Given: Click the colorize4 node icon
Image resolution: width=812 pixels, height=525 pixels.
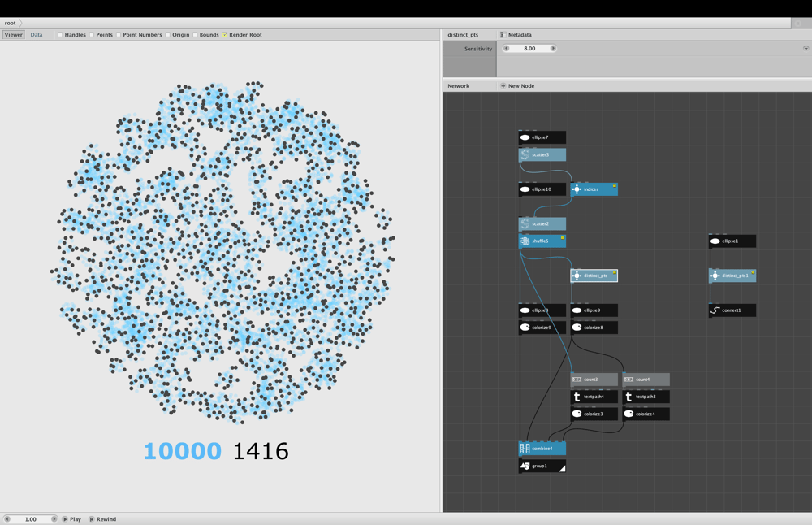Looking at the screenshot, I should click(x=628, y=414).
